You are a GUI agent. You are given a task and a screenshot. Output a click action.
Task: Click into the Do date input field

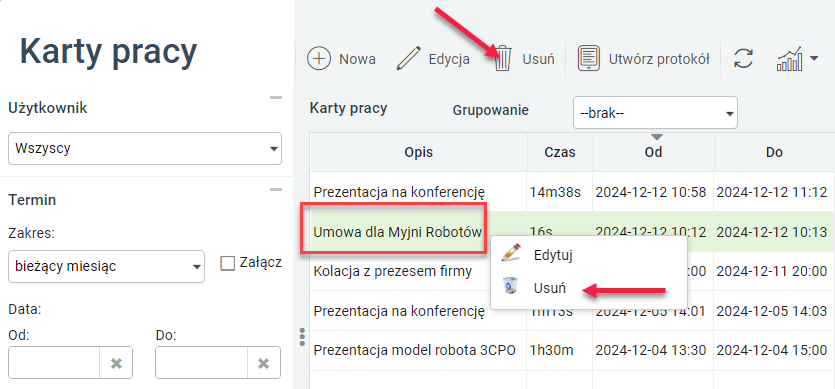[201, 363]
